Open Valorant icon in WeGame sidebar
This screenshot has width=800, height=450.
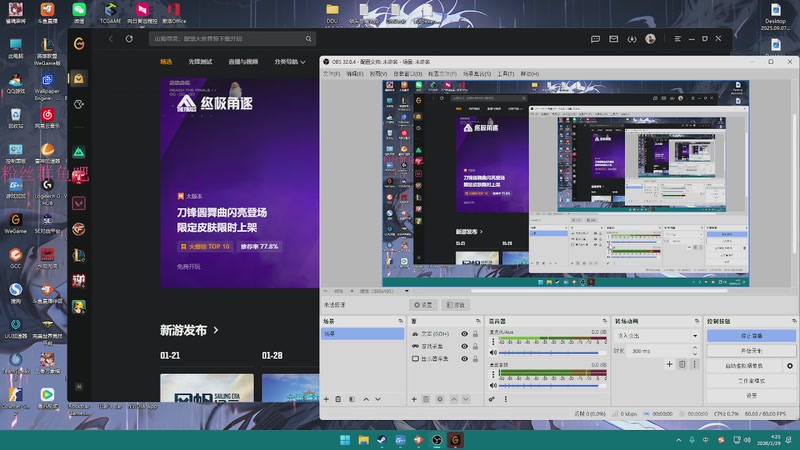pos(79,204)
